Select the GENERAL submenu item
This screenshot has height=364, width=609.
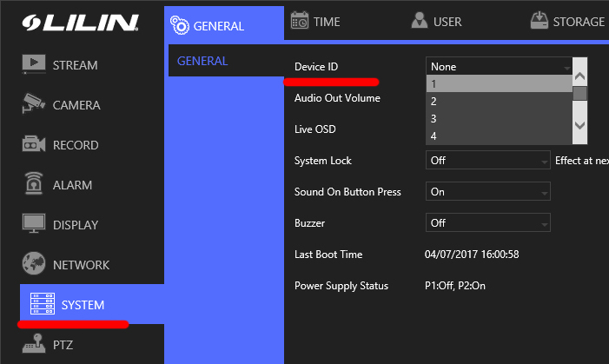[202, 61]
